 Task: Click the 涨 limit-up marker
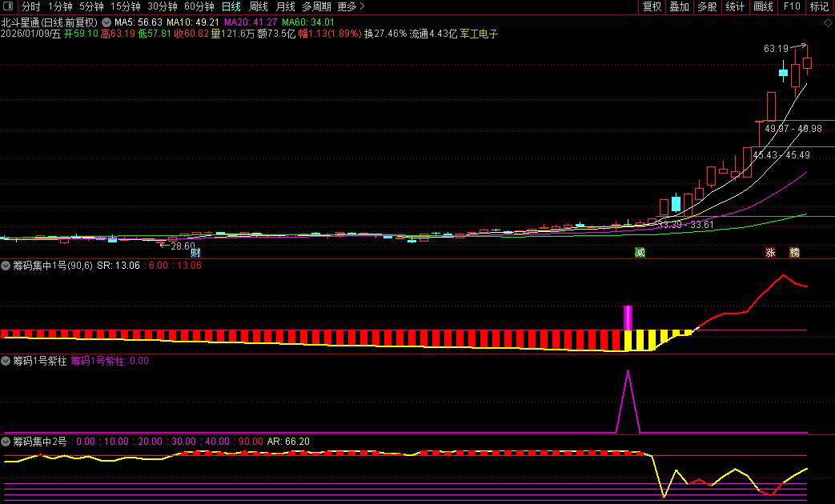(770, 252)
